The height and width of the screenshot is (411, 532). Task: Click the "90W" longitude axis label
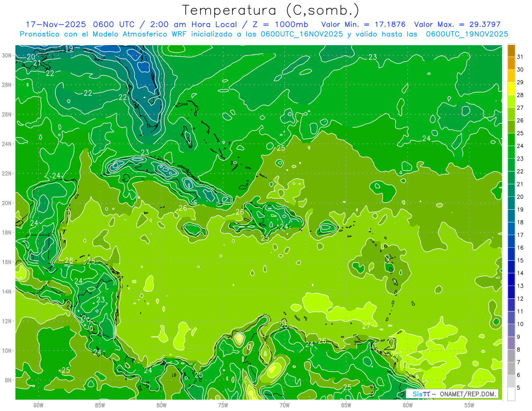coord(38,405)
